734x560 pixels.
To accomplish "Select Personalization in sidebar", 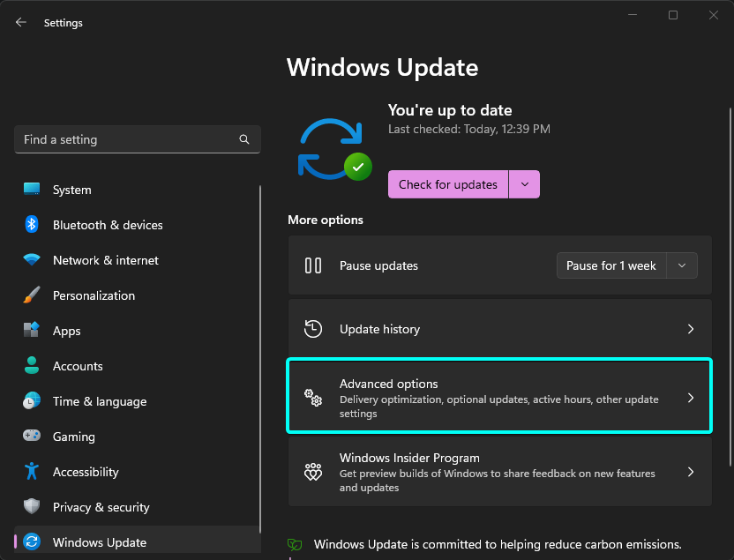I will tap(137, 295).
